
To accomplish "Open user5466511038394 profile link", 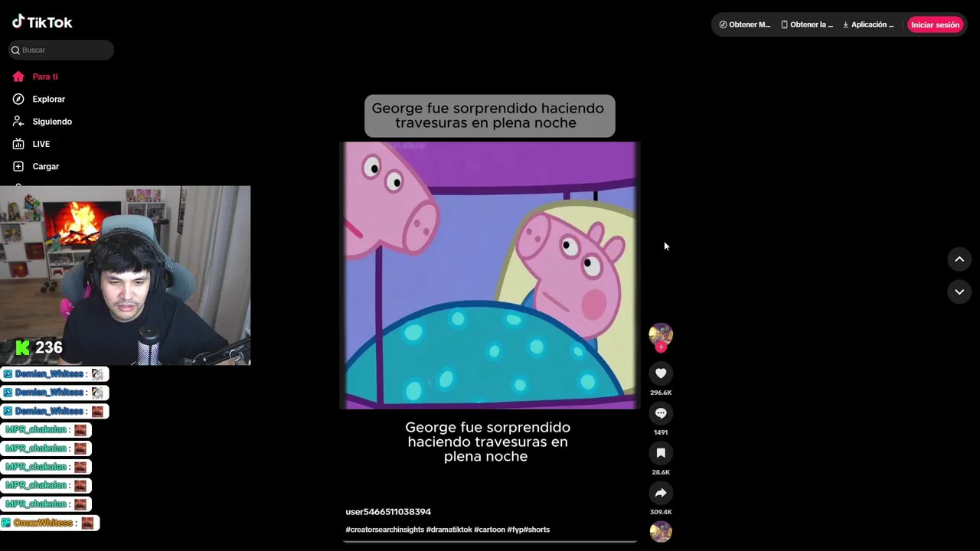I will click(x=388, y=512).
